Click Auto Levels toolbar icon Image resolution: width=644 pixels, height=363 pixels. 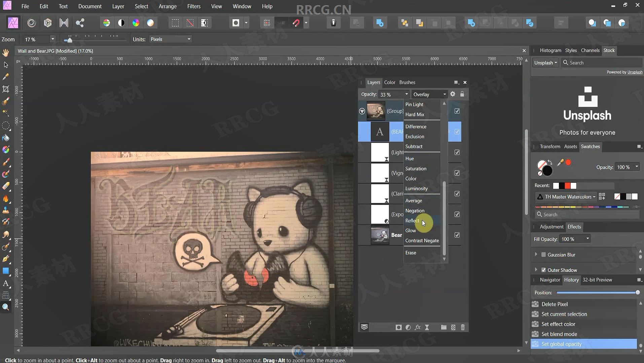click(x=106, y=23)
